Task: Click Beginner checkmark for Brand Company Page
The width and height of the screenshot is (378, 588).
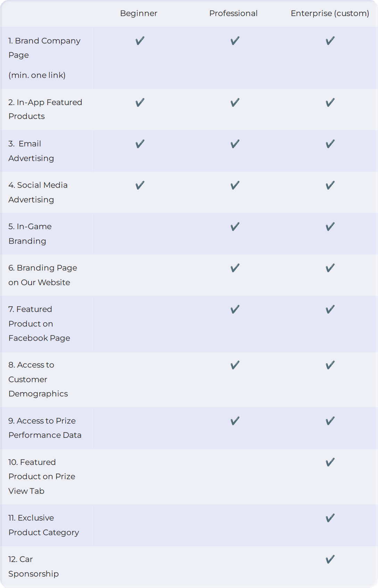Action: click(x=140, y=41)
